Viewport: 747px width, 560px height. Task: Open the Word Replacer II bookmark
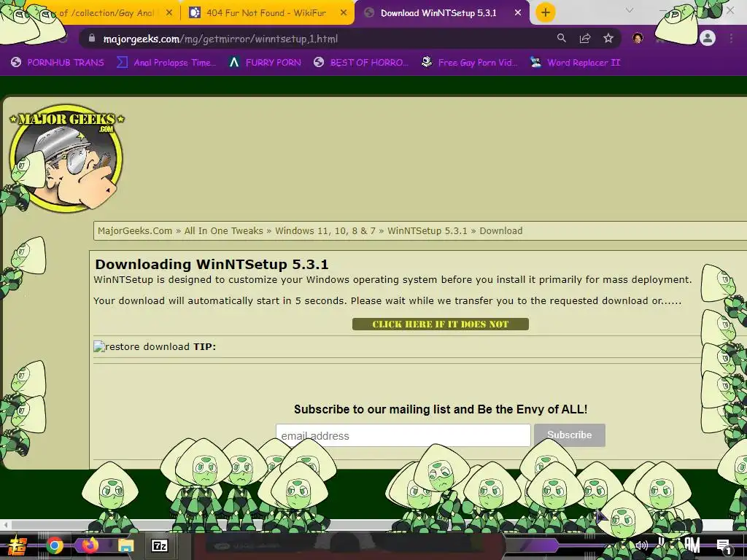coord(575,63)
